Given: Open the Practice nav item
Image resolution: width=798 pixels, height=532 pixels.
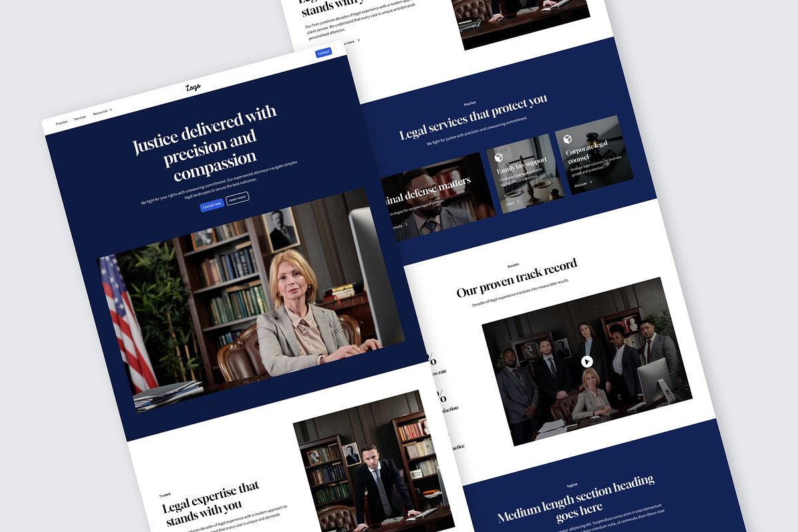Looking at the screenshot, I should click(61, 122).
